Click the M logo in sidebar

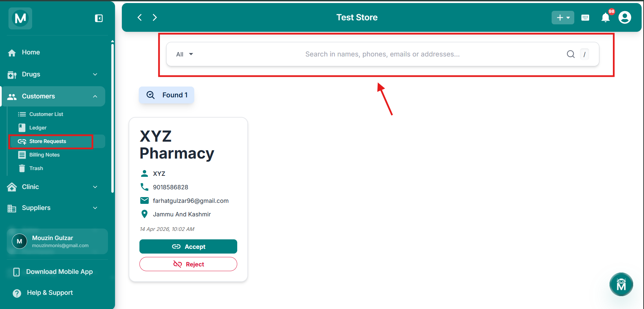click(x=20, y=18)
